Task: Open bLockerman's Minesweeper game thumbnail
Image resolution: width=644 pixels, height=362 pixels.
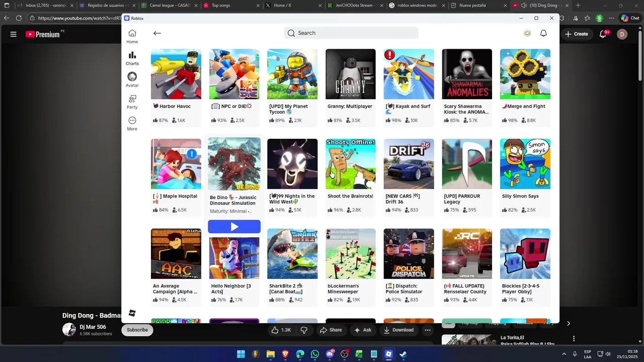Action: coord(351,254)
